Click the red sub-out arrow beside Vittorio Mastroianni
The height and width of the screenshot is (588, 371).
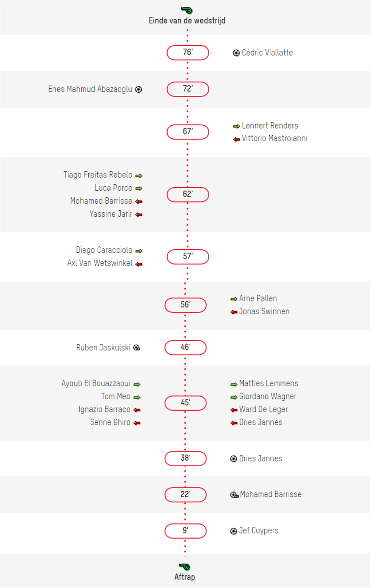coord(237,139)
